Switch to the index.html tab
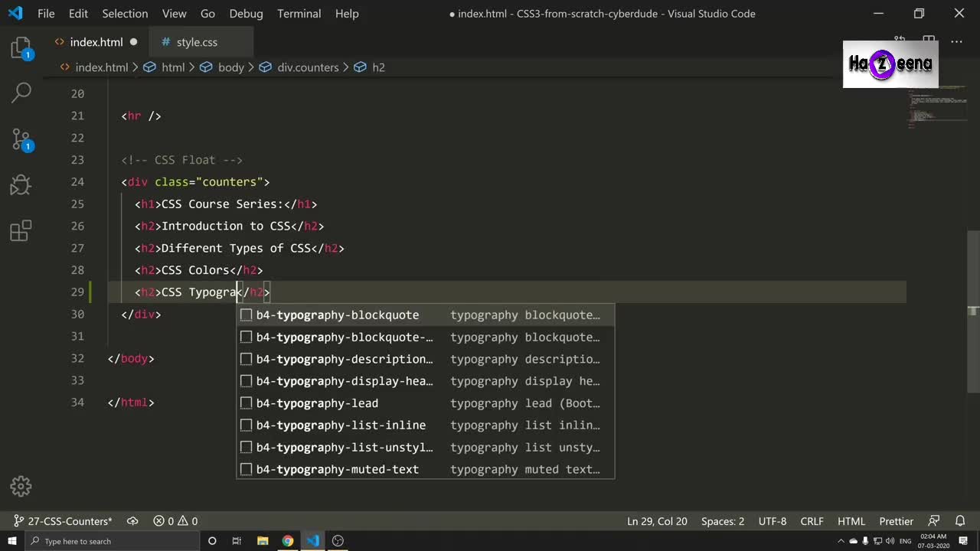Viewport: 980px width, 551px height. pyautogui.click(x=96, y=42)
